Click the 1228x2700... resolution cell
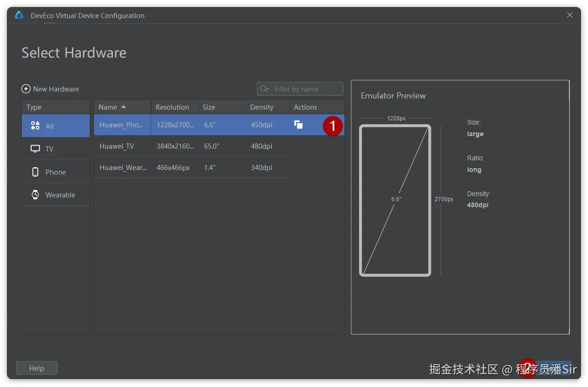Image resolution: width=588 pixels, height=387 pixels. 175,125
